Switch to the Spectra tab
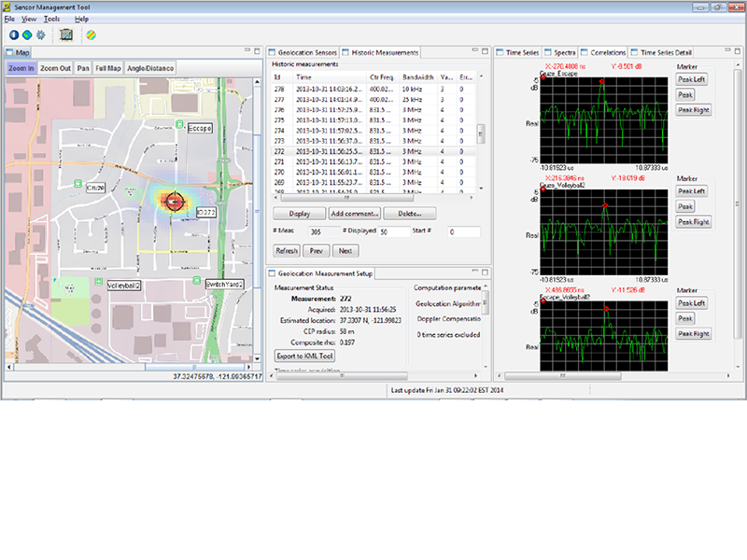 (559, 52)
